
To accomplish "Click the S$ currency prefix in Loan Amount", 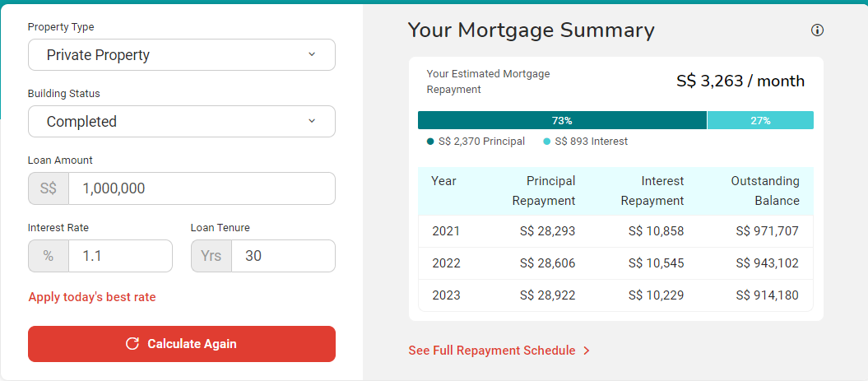I will (x=49, y=188).
